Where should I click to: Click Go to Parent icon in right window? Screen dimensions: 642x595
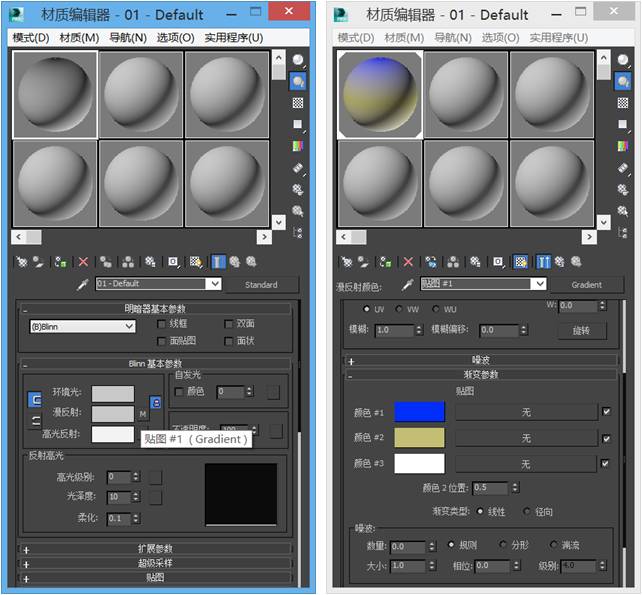(x=560, y=262)
